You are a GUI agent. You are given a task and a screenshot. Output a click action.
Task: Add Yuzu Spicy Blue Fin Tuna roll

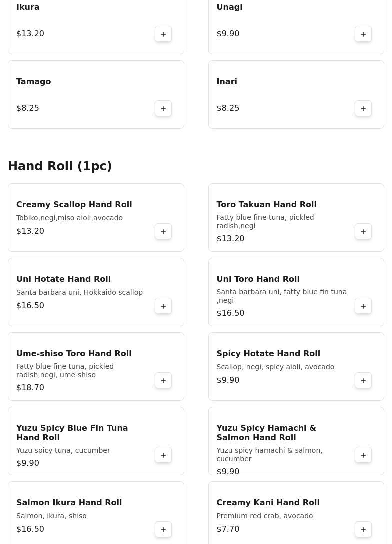click(x=163, y=455)
